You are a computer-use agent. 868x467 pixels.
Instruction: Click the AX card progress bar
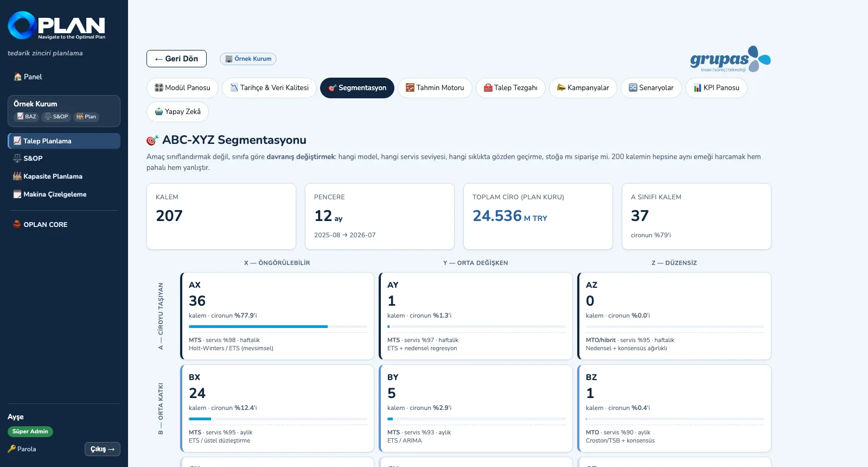coord(278,326)
